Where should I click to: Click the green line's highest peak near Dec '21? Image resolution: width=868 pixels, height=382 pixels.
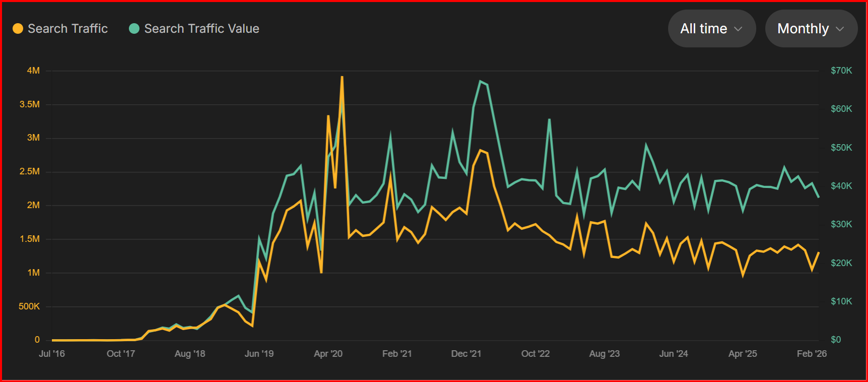tap(480, 81)
